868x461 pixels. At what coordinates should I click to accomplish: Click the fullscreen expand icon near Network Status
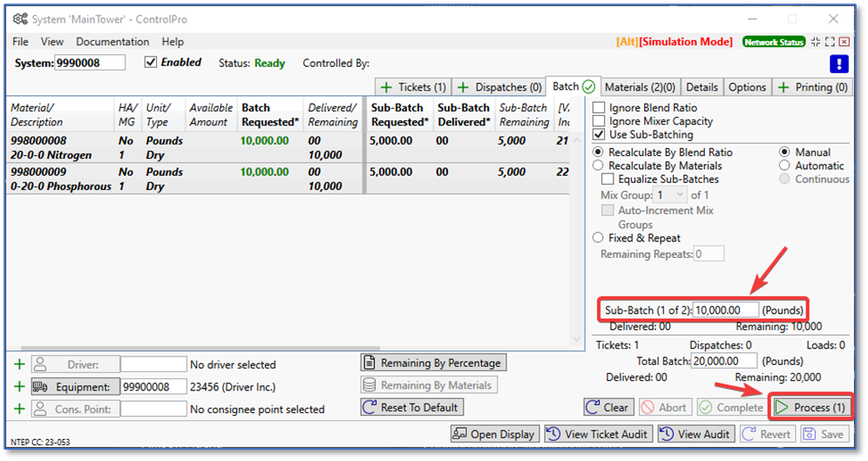(x=830, y=42)
